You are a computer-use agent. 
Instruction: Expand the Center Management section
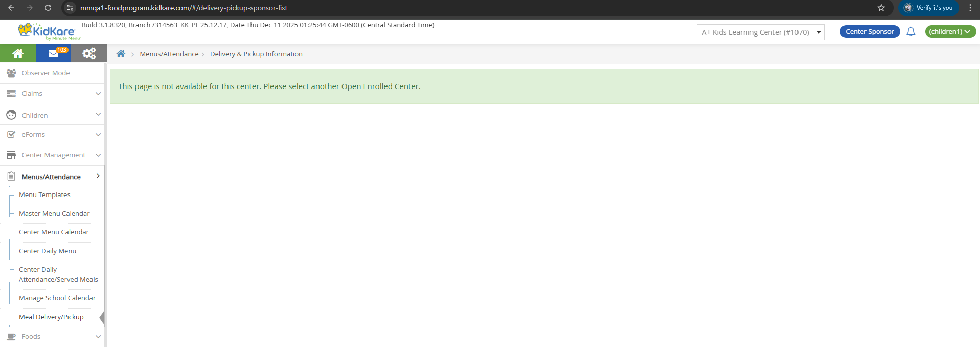coord(52,155)
